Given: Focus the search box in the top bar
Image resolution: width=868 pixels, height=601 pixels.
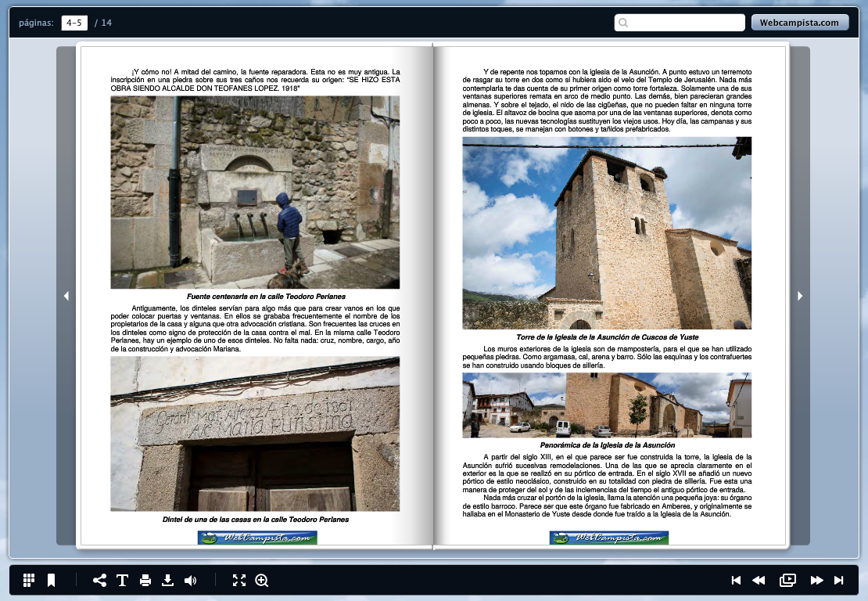Looking at the screenshot, I should tap(680, 23).
